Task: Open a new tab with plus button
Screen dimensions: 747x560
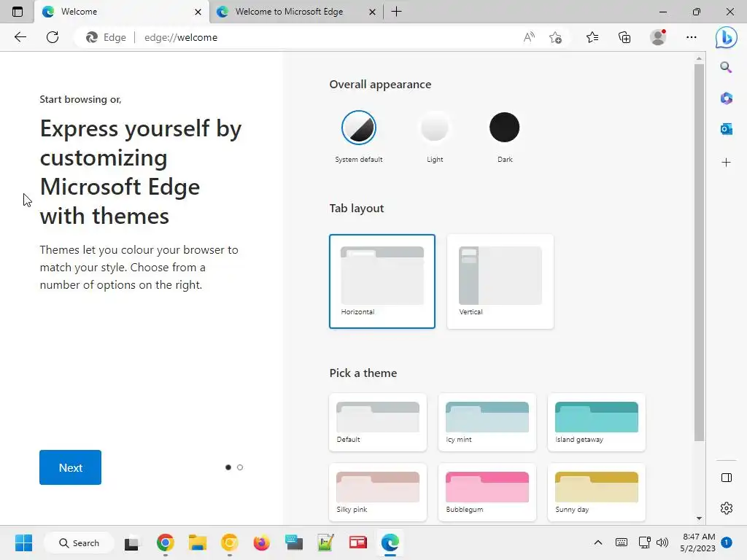Action: (396, 12)
